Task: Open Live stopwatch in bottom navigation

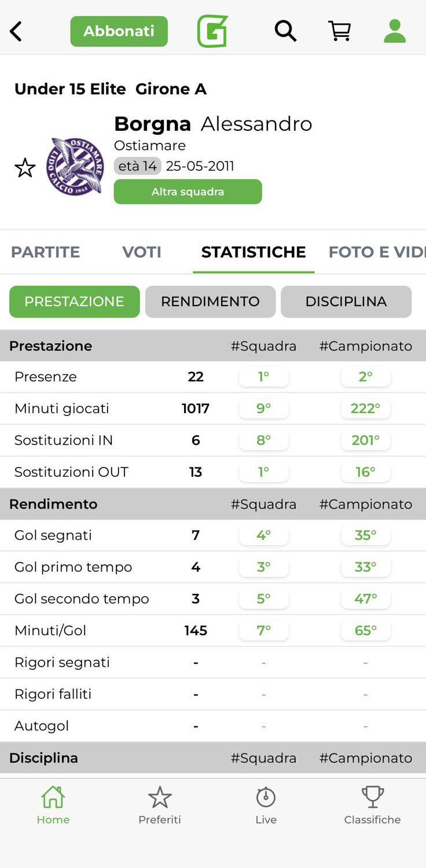Action: point(266,804)
